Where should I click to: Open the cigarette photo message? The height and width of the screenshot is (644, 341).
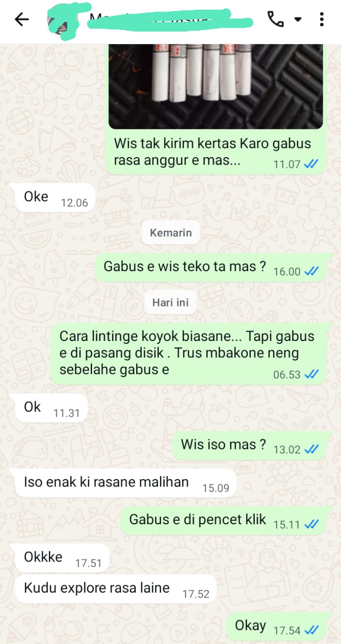216,86
